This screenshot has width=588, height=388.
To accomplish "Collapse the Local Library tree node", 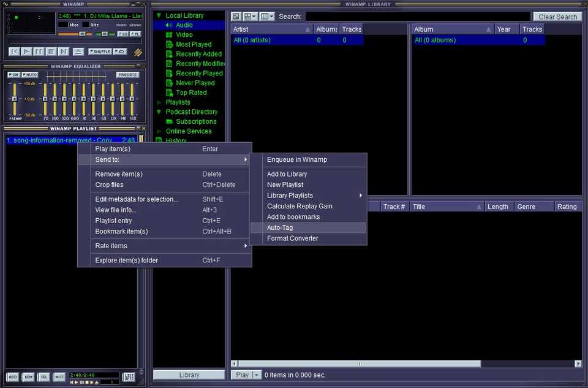I will tap(159, 15).
